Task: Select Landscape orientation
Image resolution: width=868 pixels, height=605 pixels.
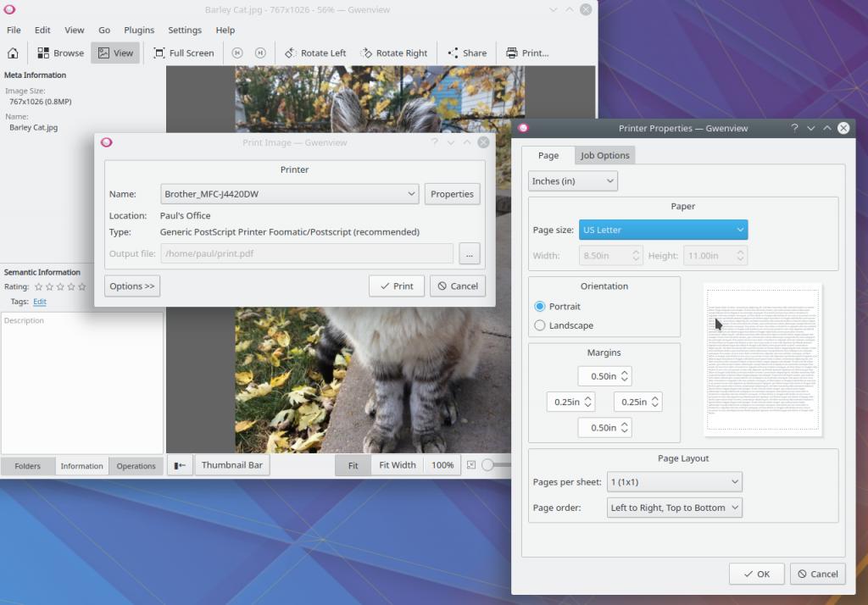Action: [540, 325]
